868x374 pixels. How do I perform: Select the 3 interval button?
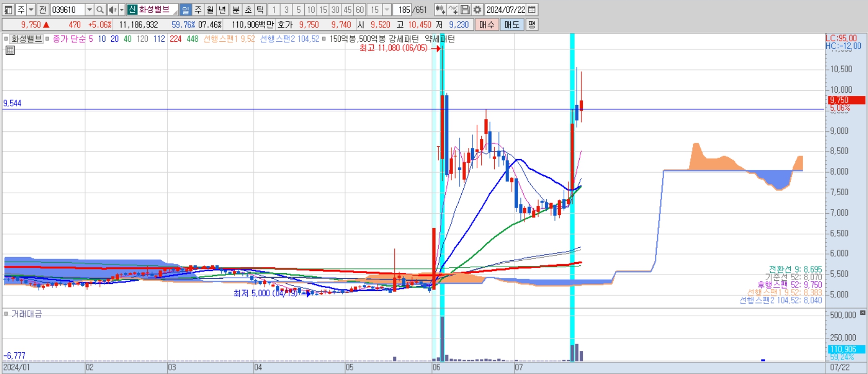[287, 10]
